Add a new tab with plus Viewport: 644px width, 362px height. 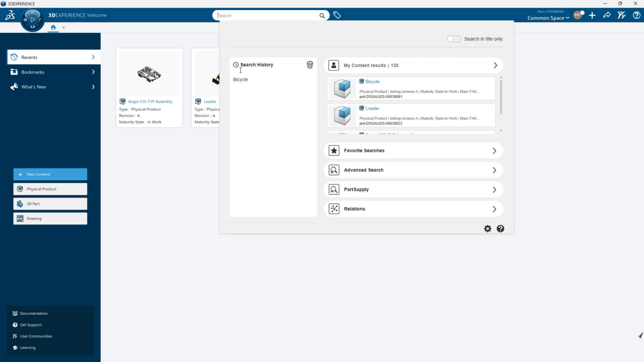tap(64, 27)
